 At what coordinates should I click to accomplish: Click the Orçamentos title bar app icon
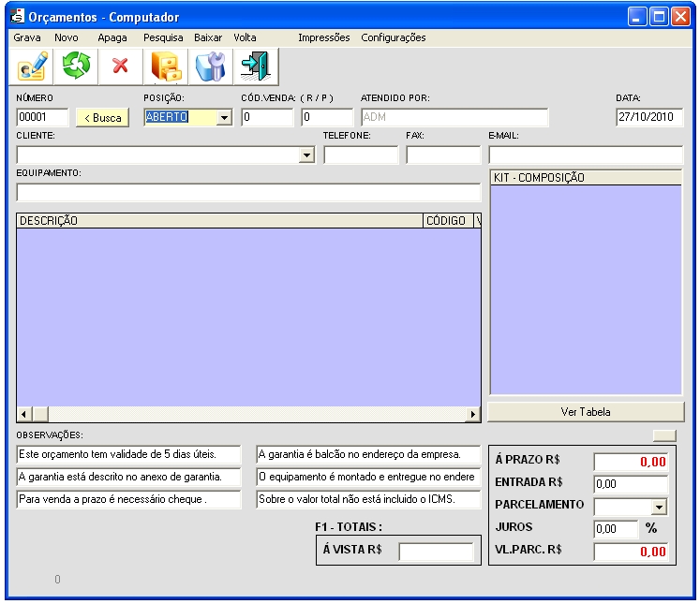click(17, 17)
